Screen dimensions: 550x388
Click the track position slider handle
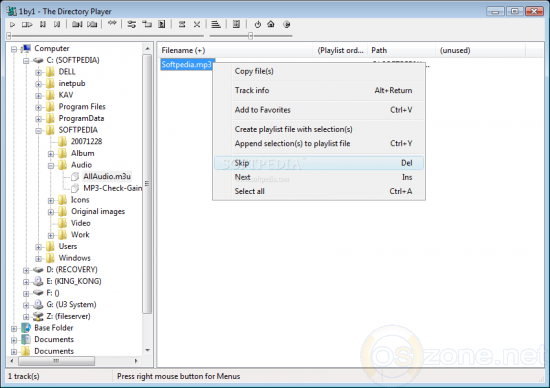tap(9, 36)
